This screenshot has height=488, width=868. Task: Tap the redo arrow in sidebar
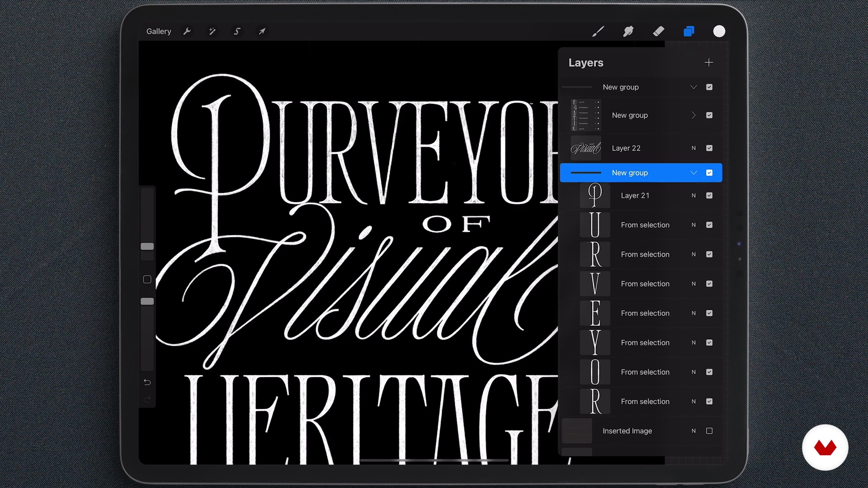[x=147, y=399]
